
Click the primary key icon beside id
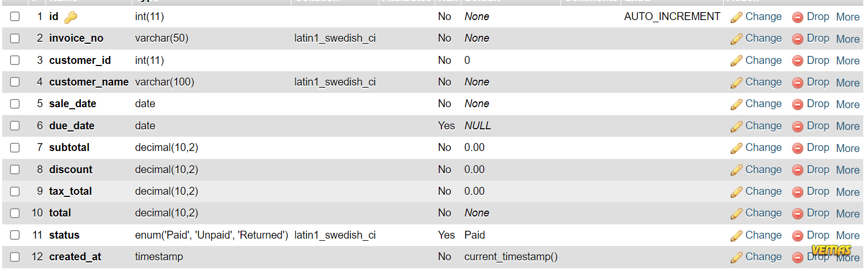point(71,17)
